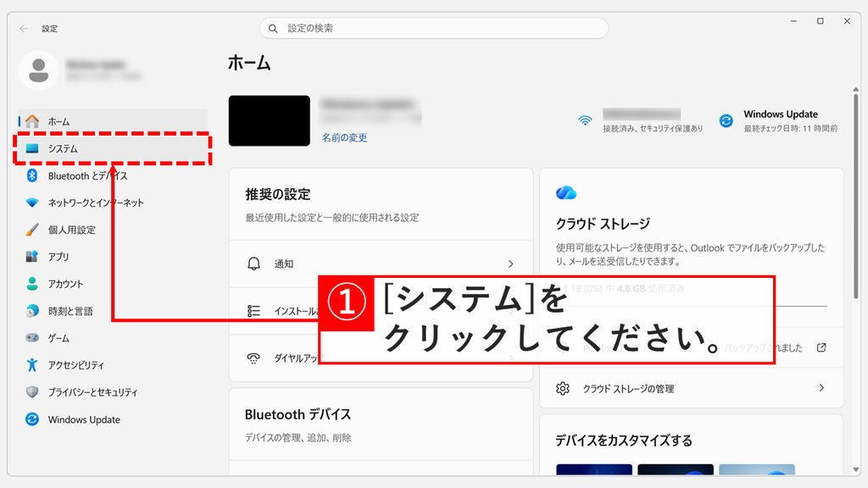The height and width of the screenshot is (488, 868).
Task: Click the back arrow in title bar
Action: (x=23, y=28)
